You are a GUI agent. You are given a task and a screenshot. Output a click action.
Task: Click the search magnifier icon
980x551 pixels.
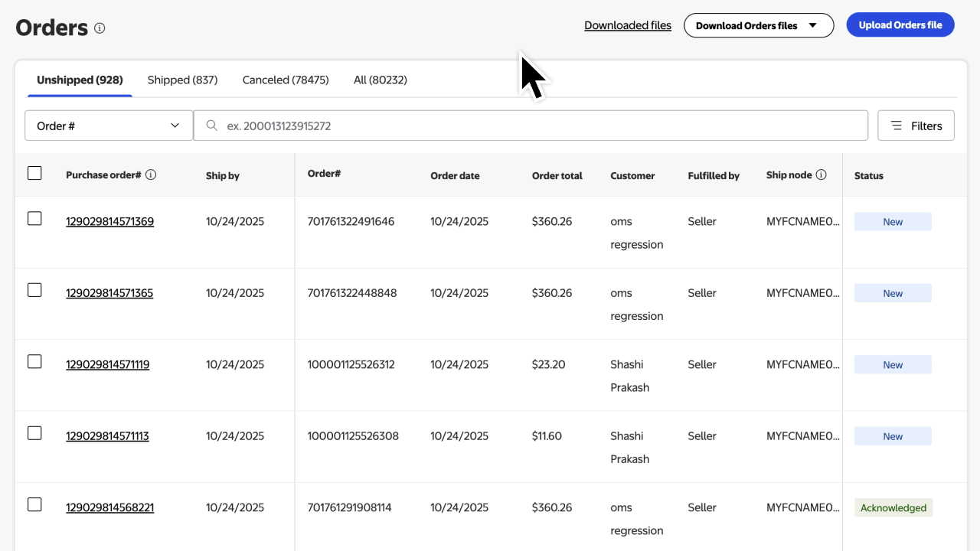pos(211,125)
